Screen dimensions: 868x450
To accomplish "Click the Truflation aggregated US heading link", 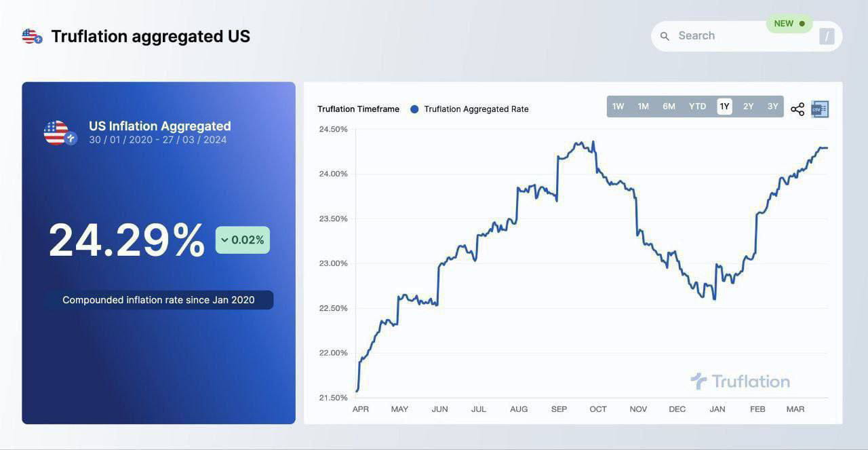I will point(150,36).
